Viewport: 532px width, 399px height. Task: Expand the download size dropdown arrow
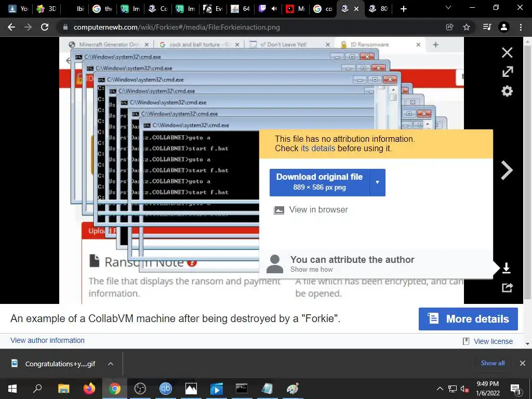click(377, 182)
